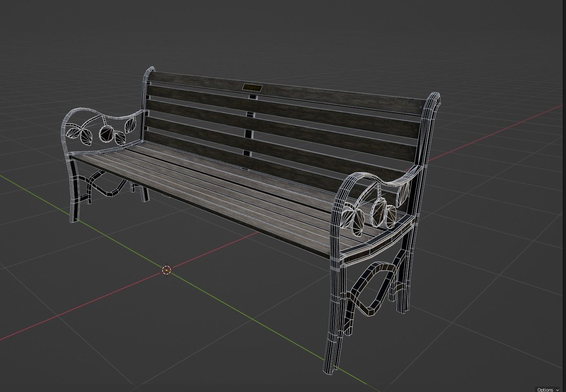Select the top backrest wooden plank

(286, 94)
